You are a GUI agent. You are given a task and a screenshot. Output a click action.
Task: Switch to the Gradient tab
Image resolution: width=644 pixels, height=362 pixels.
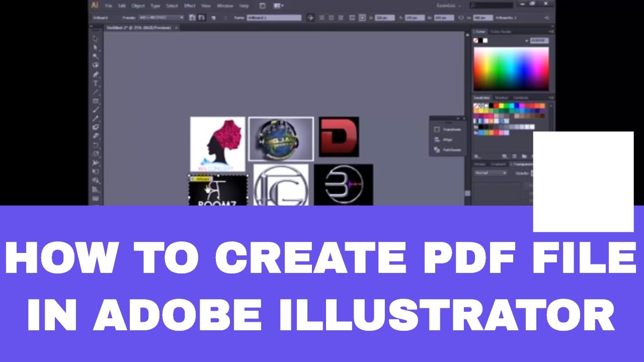pos(498,164)
